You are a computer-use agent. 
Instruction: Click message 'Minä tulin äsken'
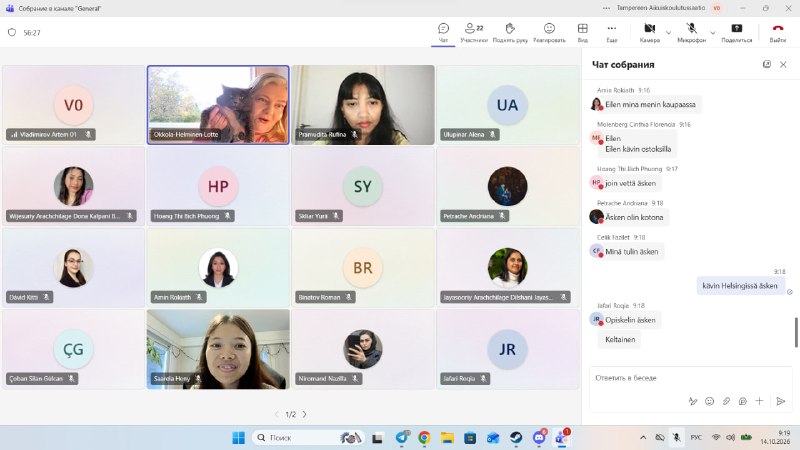pyautogui.click(x=632, y=251)
